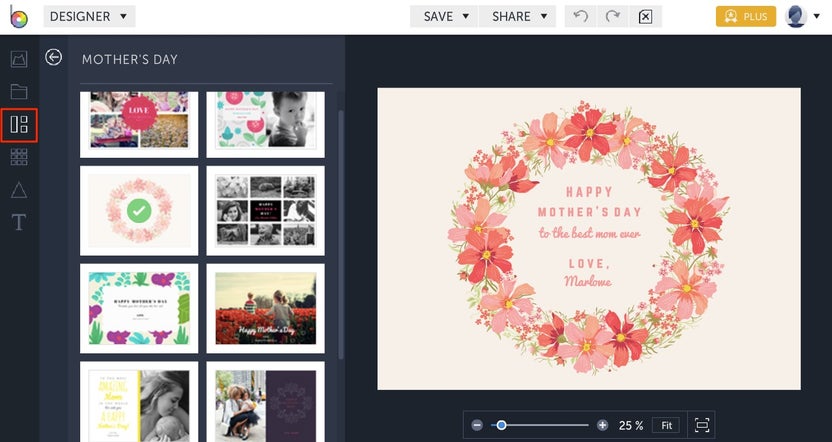Select the baby photo floral template

265,125
